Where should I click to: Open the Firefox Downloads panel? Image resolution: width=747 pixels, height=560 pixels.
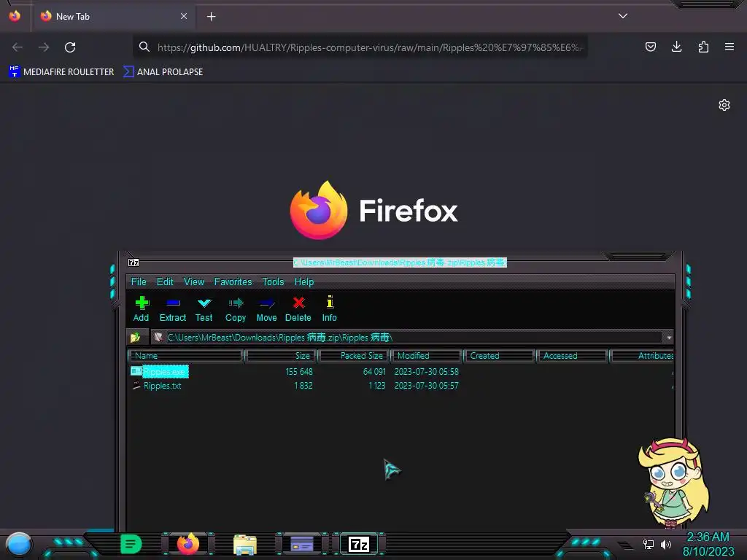click(676, 47)
